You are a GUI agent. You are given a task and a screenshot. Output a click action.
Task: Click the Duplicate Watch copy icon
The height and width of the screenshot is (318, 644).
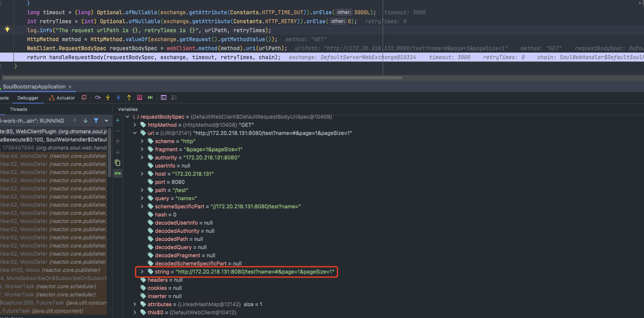point(118,163)
